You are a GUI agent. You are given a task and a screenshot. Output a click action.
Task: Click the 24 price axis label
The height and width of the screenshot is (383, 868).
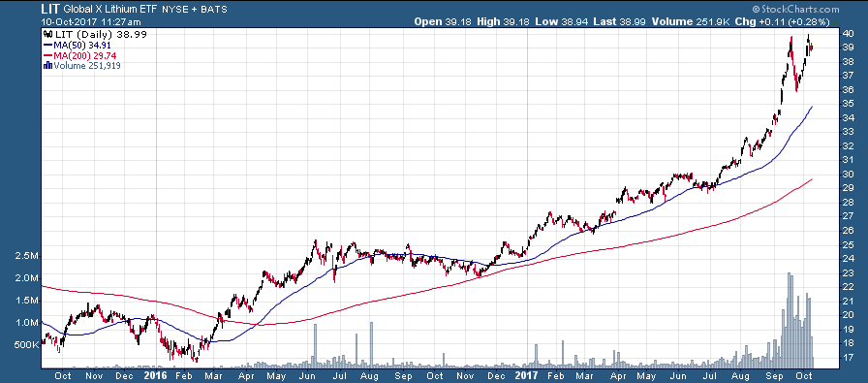(847, 259)
